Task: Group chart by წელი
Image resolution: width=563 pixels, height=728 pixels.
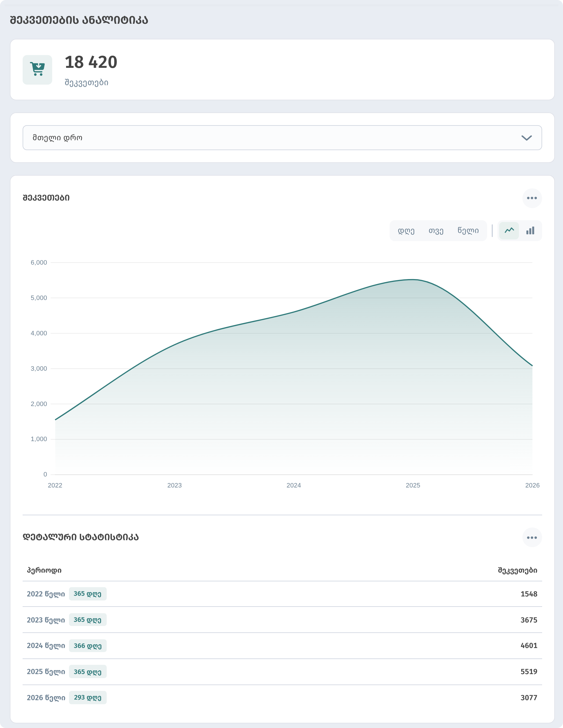Action: 468,231
